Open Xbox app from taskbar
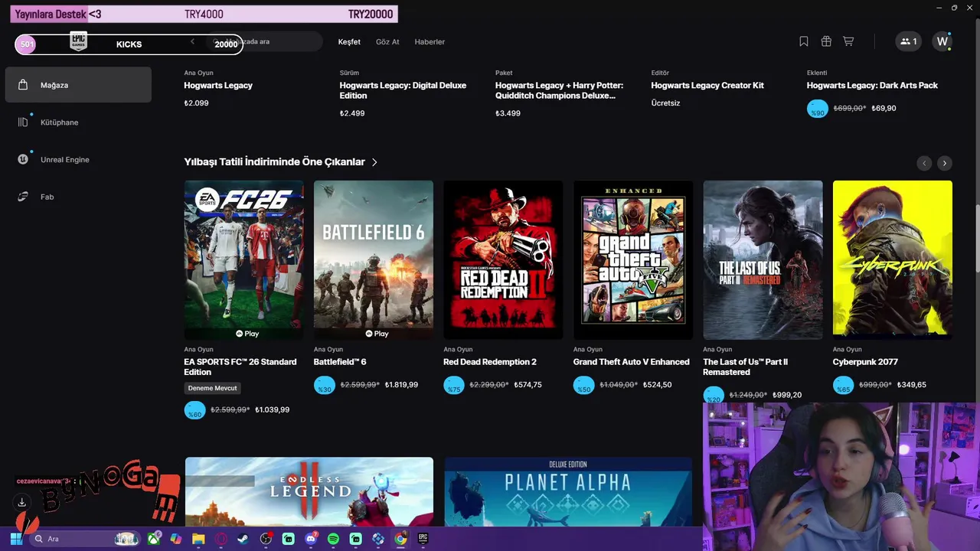 click(154, 539)
